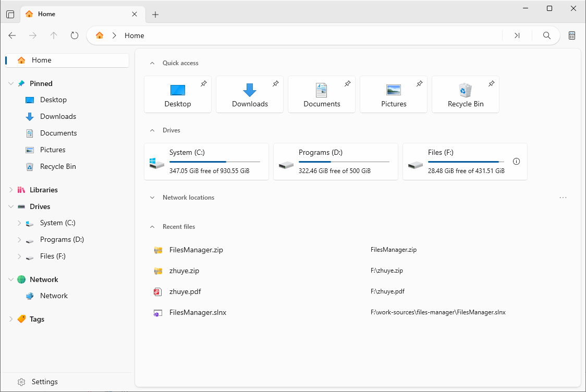This screenshot has height=392, width=586.
Task: Close the Home tab
Action: 135,14
